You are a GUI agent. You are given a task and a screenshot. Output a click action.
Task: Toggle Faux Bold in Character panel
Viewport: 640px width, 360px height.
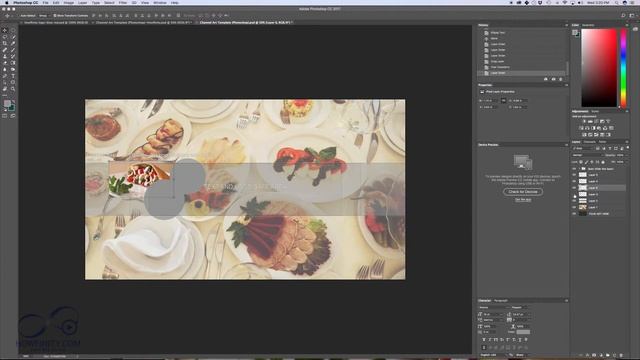(484, 340)
